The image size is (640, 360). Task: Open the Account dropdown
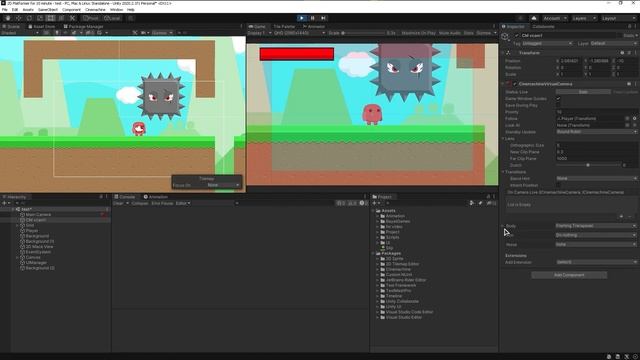pyautogui.click(x=554, y=18)
